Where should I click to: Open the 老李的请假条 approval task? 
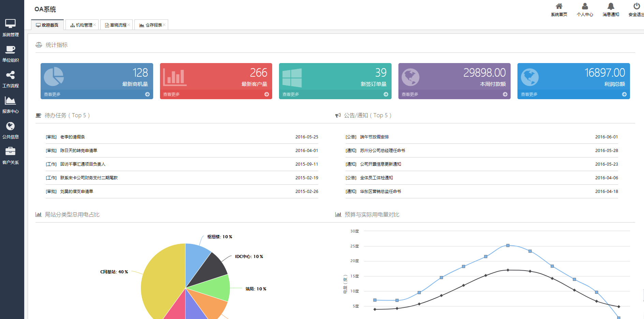pyautogui.click(x=72, y=137)
